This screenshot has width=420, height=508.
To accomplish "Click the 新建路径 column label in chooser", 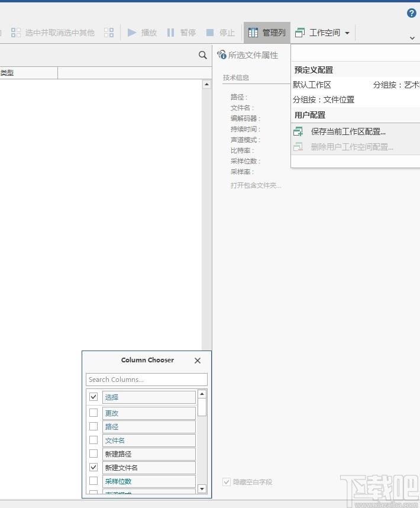I will click(149, 454).
